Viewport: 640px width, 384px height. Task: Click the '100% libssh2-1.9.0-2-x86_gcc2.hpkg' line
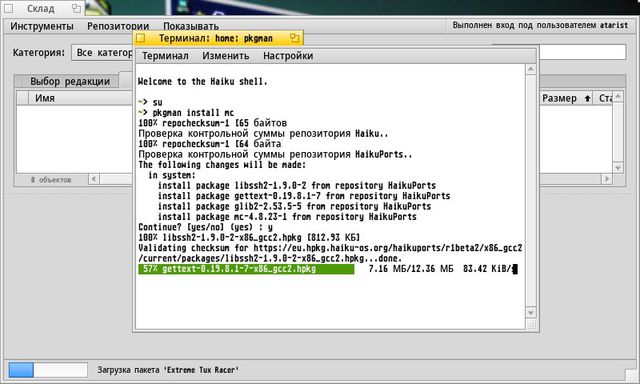(249, 238)
